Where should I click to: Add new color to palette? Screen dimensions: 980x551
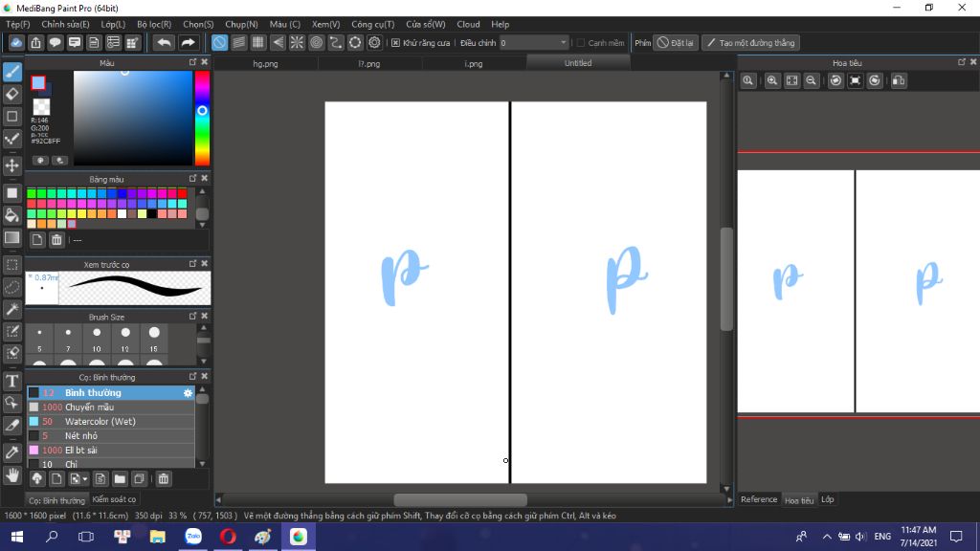click(37, 240)
